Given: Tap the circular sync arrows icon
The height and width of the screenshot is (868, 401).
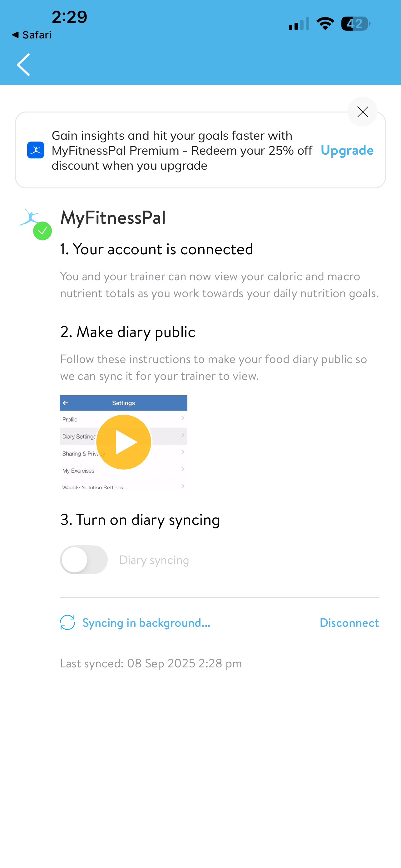Looking at the screenshot, I should [x=67, y=622].
